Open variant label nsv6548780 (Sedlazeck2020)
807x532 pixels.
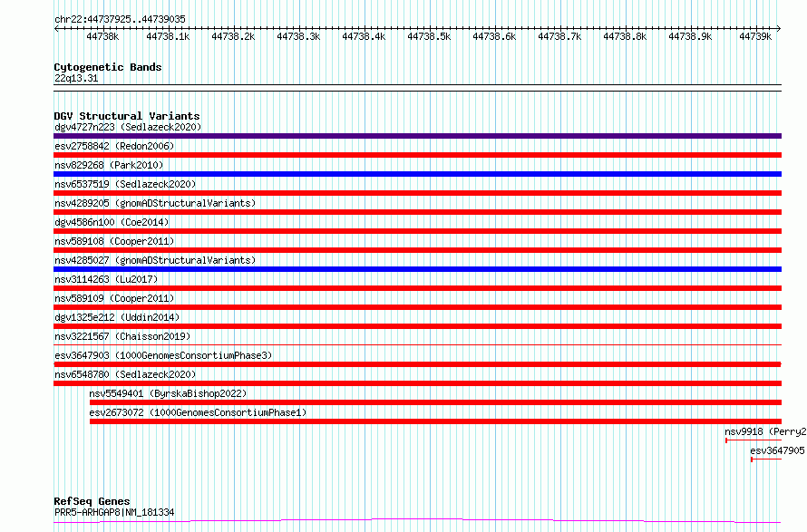coord(125,374)
